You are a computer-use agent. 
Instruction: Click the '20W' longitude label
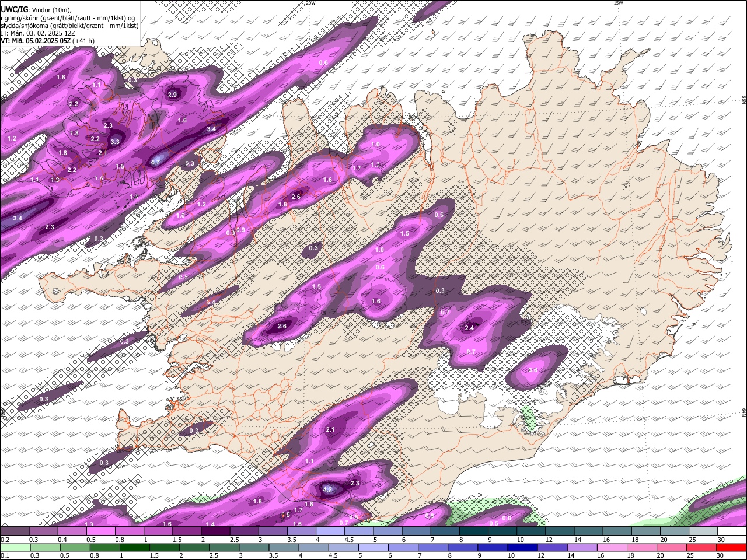coord(310,3)
